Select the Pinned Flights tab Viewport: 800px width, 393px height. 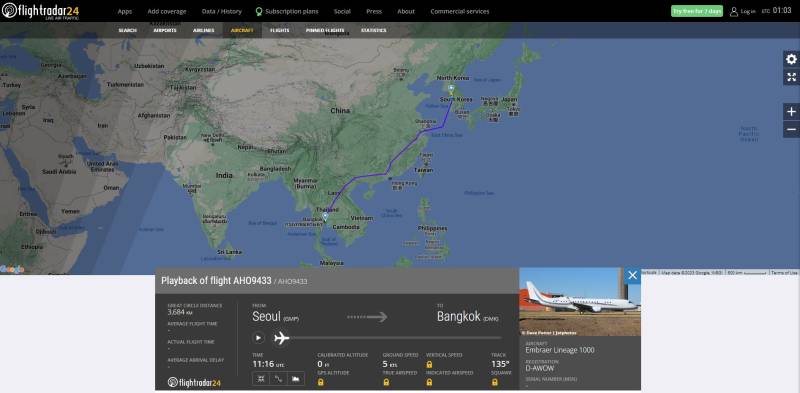click(x=325, y=30)
